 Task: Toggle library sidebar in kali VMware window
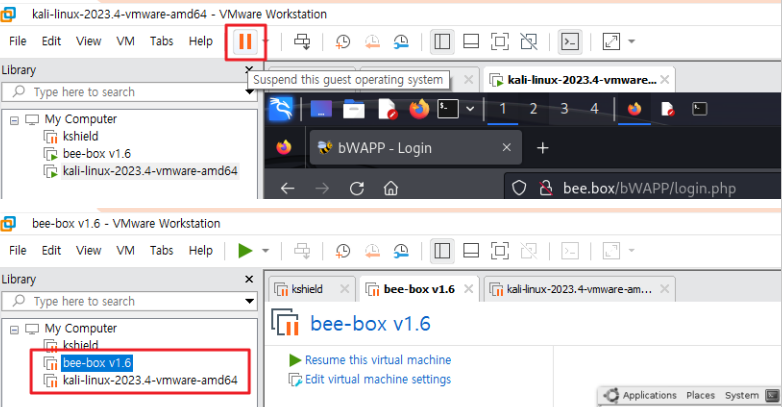[x=442, y=41]
